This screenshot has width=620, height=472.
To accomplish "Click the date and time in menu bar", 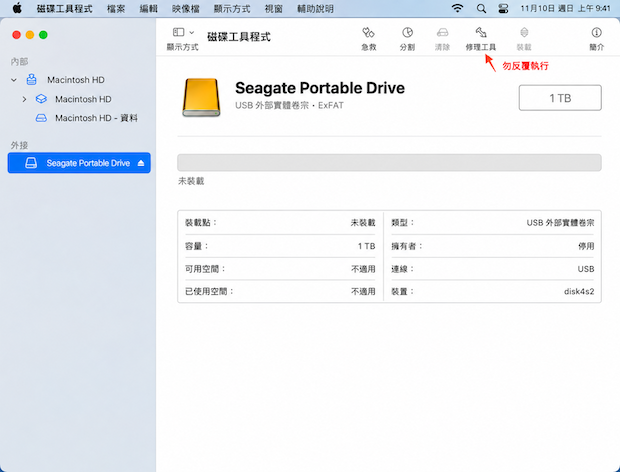I will [x=565, y=8].
